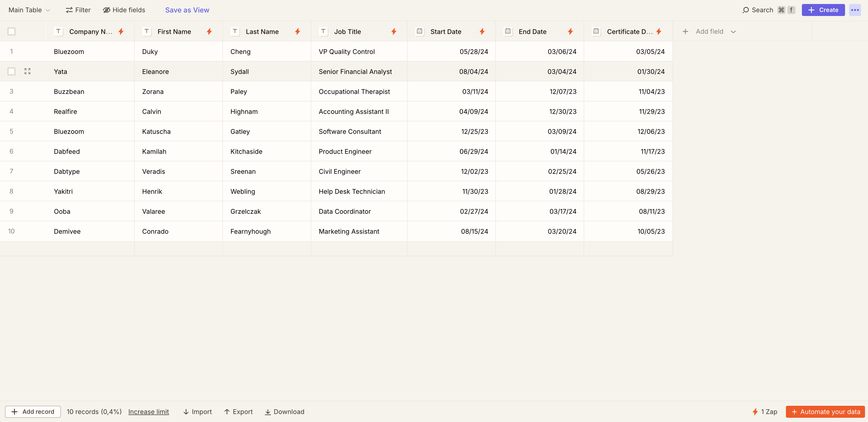Tick the checkbox on the Yata row

click(11, 71)
